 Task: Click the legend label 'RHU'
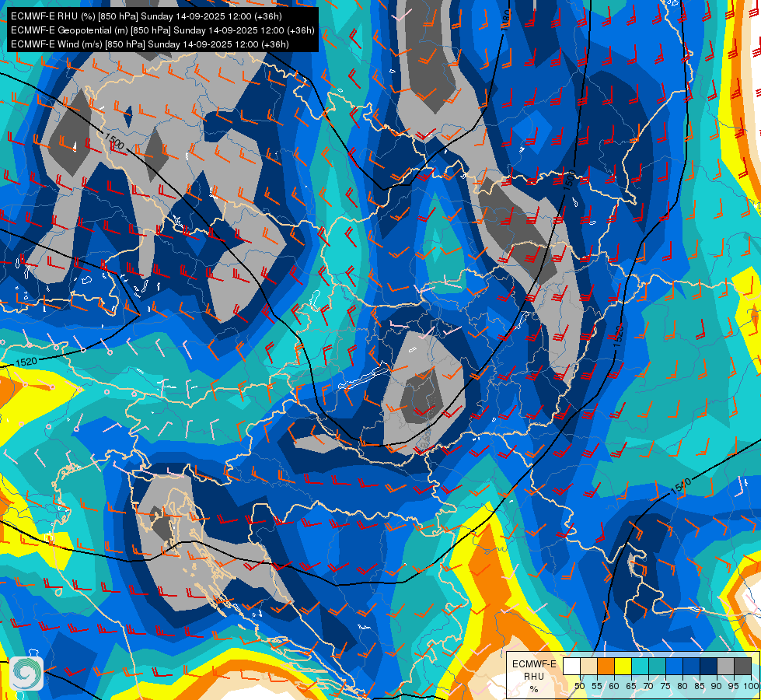[x=534, y=677]
